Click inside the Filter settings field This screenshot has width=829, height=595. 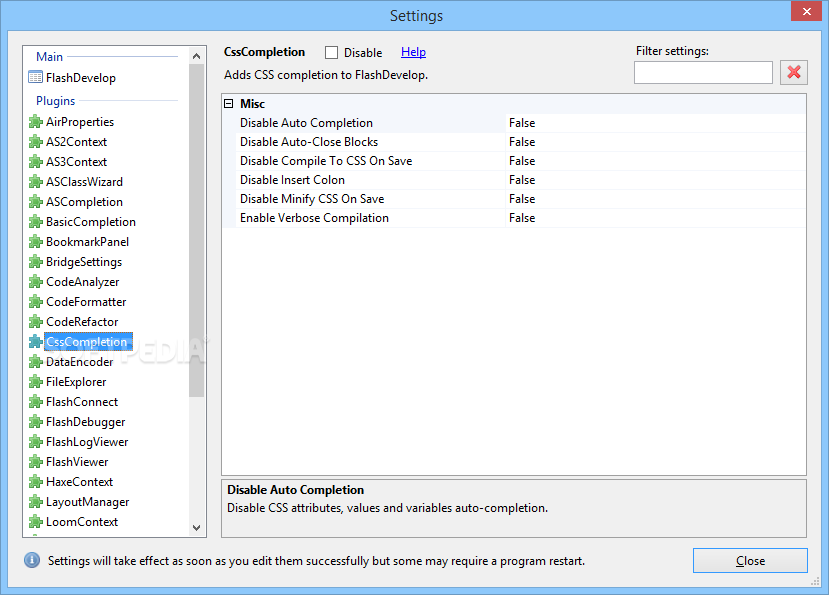pos(703,72)
